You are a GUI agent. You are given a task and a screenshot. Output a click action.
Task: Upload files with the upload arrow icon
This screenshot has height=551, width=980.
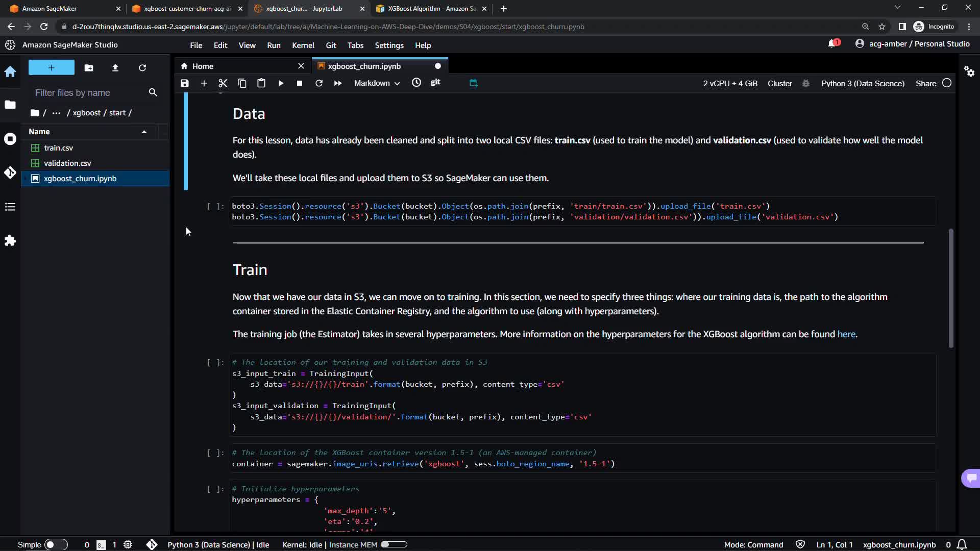115,68
